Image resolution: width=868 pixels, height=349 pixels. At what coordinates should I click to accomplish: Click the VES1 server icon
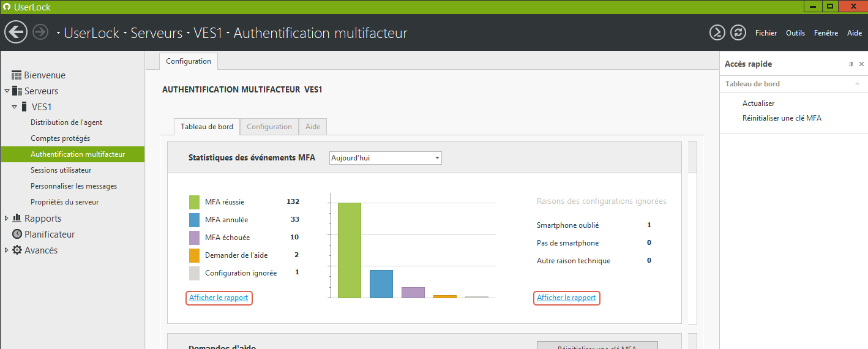pos(24,107)
